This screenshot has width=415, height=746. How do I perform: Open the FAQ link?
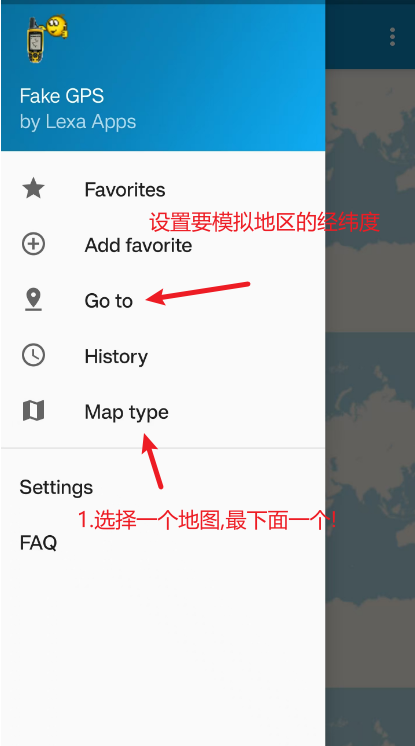click(163, 543)
